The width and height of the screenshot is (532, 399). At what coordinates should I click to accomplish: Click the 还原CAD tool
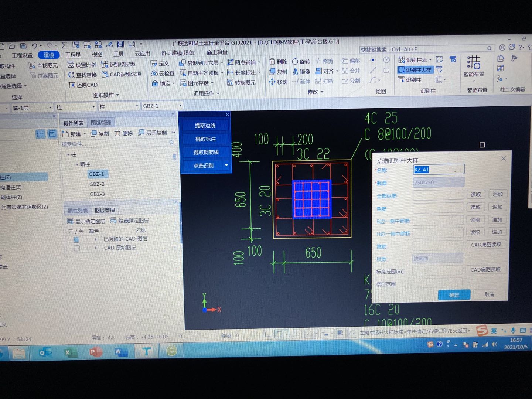[x=83, y=85]
